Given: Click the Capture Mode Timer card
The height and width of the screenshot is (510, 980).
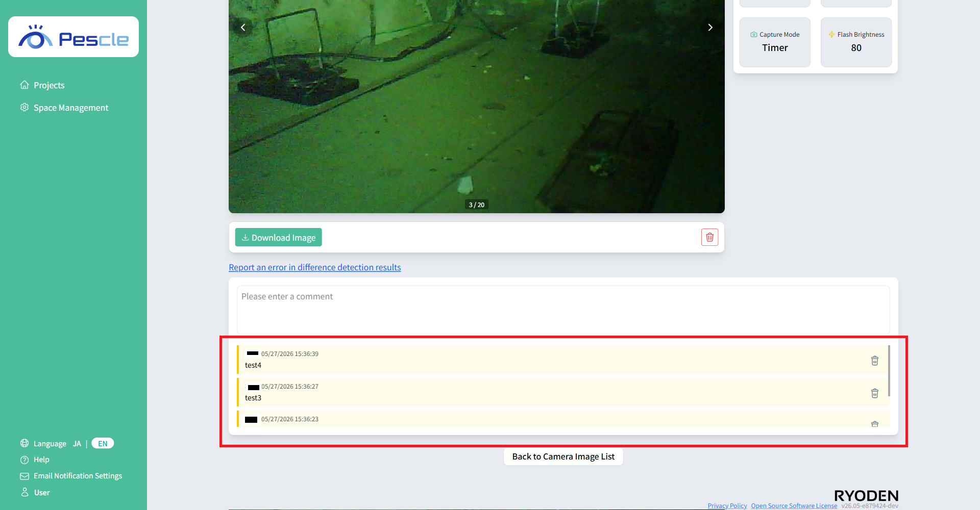Looking at the screenshot, I should 775,42.
